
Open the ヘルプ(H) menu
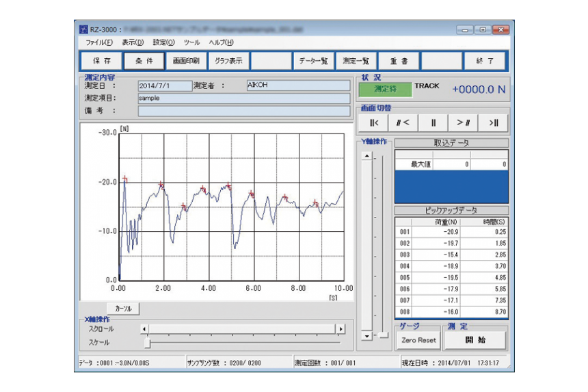coord(222,42)
